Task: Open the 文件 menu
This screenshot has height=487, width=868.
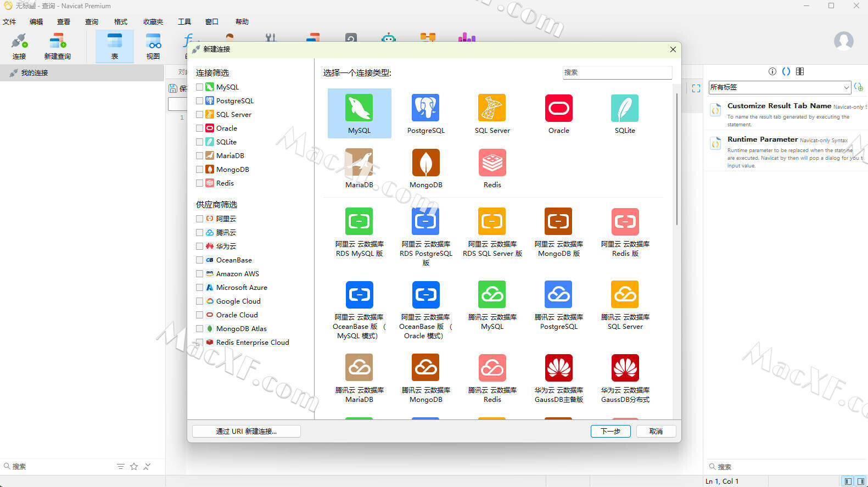Action: 9,22
